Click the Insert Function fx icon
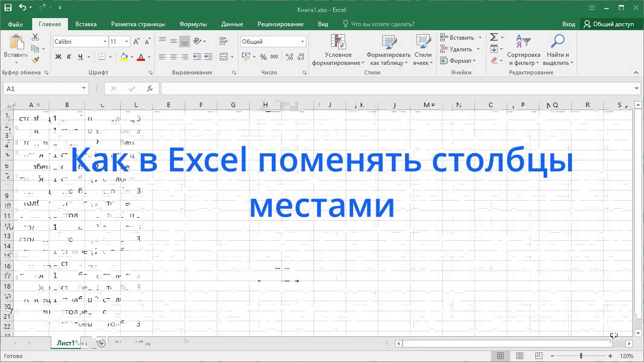Viewport: 644px width, 362px height. click(x=149, y=88)
